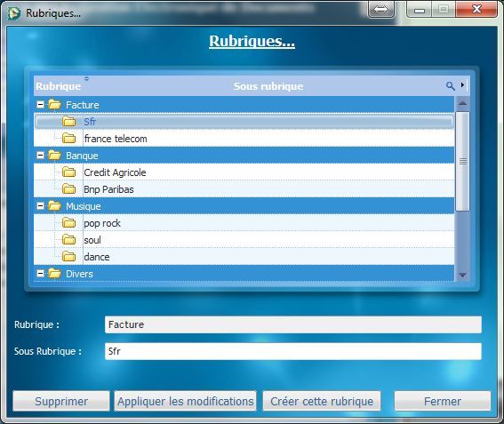The image size is (504, 424).
Task: Collapse the Divers rubrique node
Action: (40, 274)
